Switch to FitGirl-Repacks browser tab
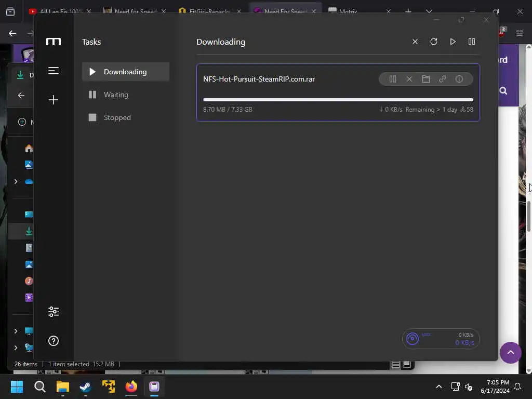The width and height of the screenshot is (532, 399). coord(210,11)
